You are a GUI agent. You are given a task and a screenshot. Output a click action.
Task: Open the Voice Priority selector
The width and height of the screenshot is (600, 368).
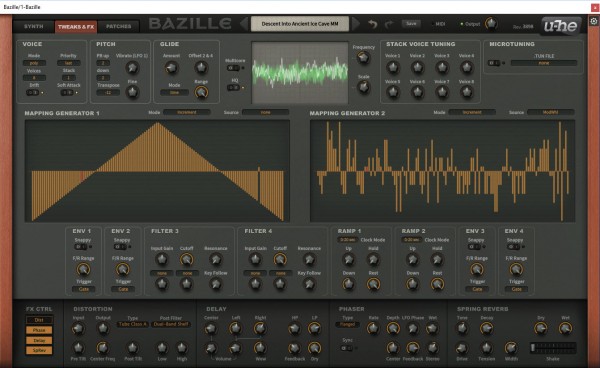pyautogui.click(x=68, y=63)
